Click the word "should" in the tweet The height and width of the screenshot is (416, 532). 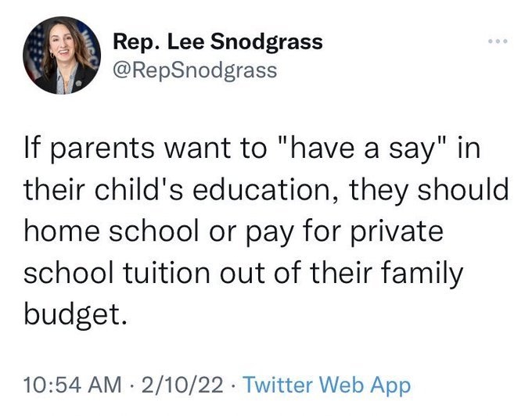pos(463,189)
